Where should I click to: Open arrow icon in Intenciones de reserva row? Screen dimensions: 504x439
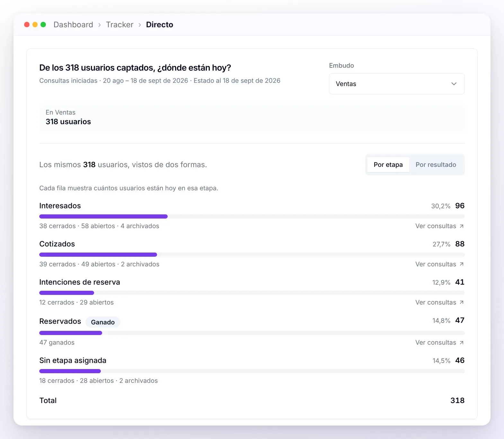pos(462,303)
